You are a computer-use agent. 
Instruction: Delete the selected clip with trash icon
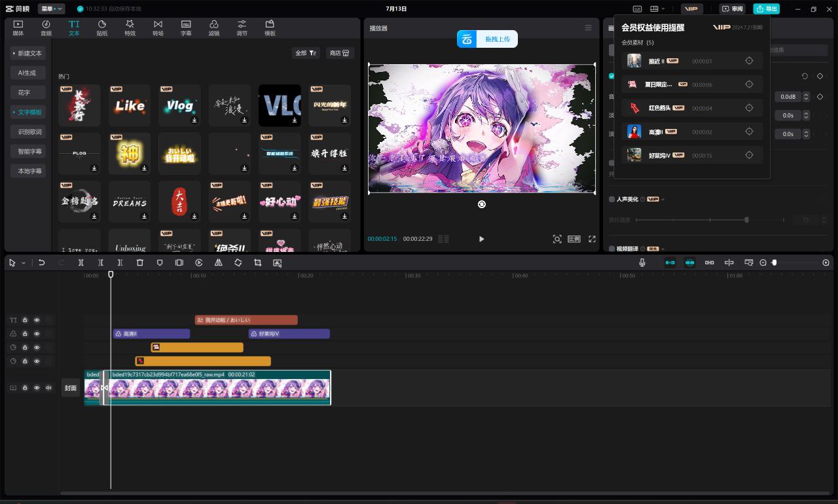[140, 262]
